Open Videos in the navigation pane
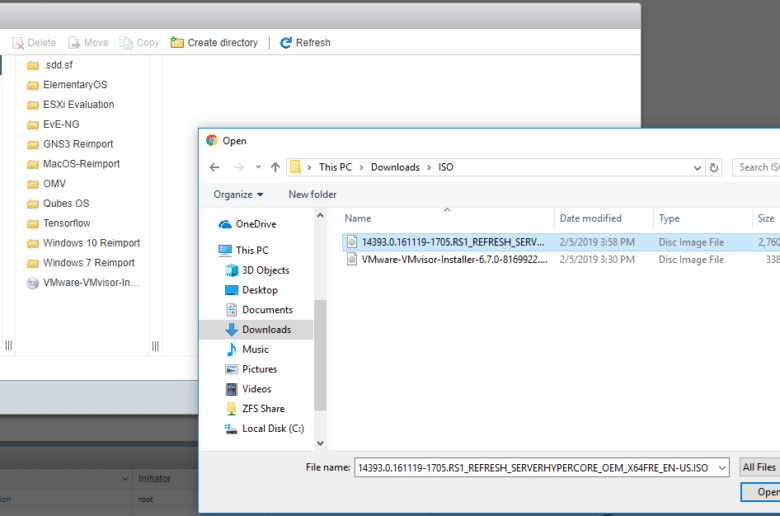This screenshot has width=780, height=516. pos(249,389)
